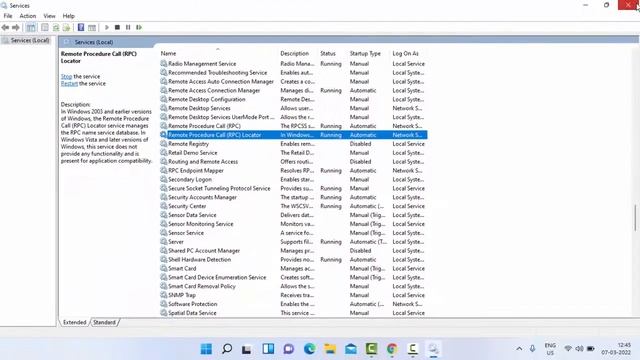Click the Forward arrow in toolbar
This screenshot has width=640, height=360.
pos(16,27)
